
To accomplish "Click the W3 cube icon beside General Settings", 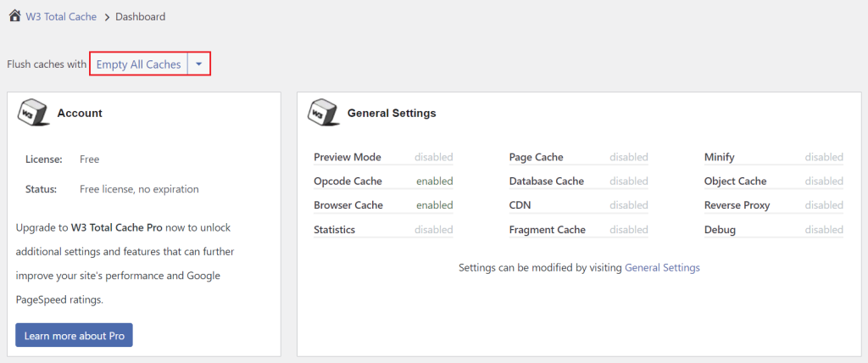I will [321, 112].
